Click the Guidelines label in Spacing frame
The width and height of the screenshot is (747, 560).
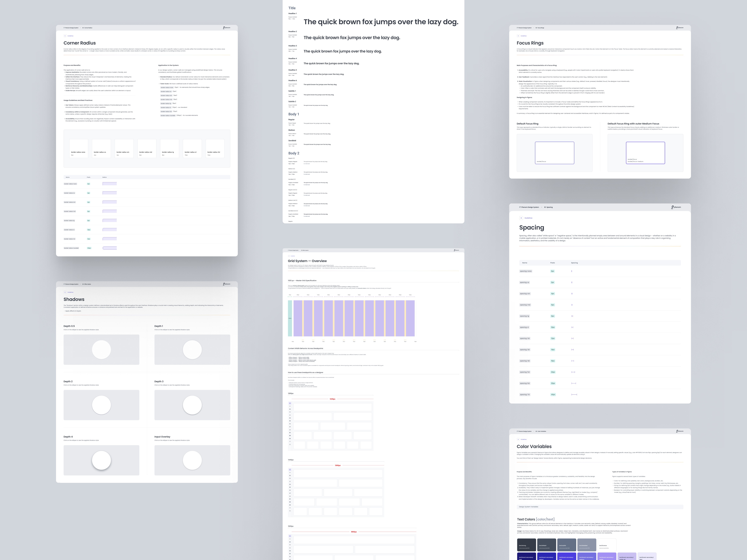coord(528,218)
